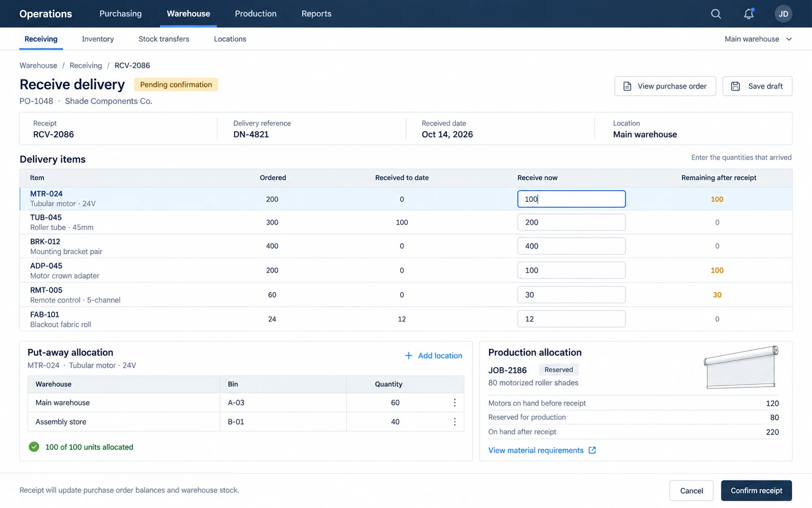Switch to the Locations tab
The image size is (812, 508).
pos(230,39)
